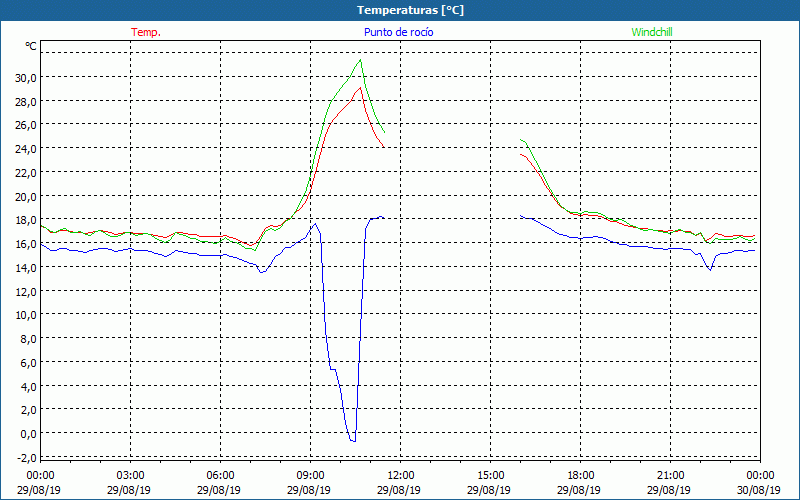Screen dimensions: 800x500
Task: Click the 06:00 time axis label
Action: pos(220,476)
